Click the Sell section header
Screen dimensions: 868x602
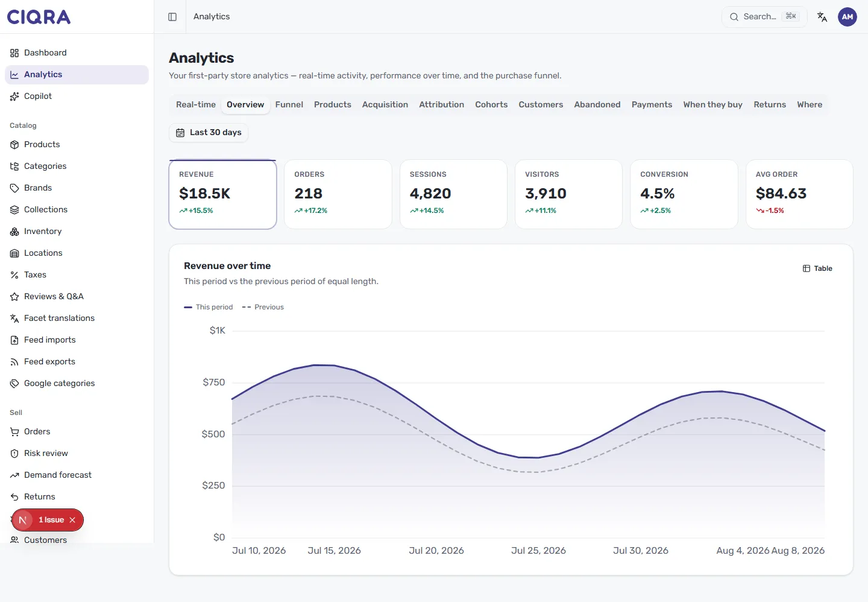click(16, 413)
